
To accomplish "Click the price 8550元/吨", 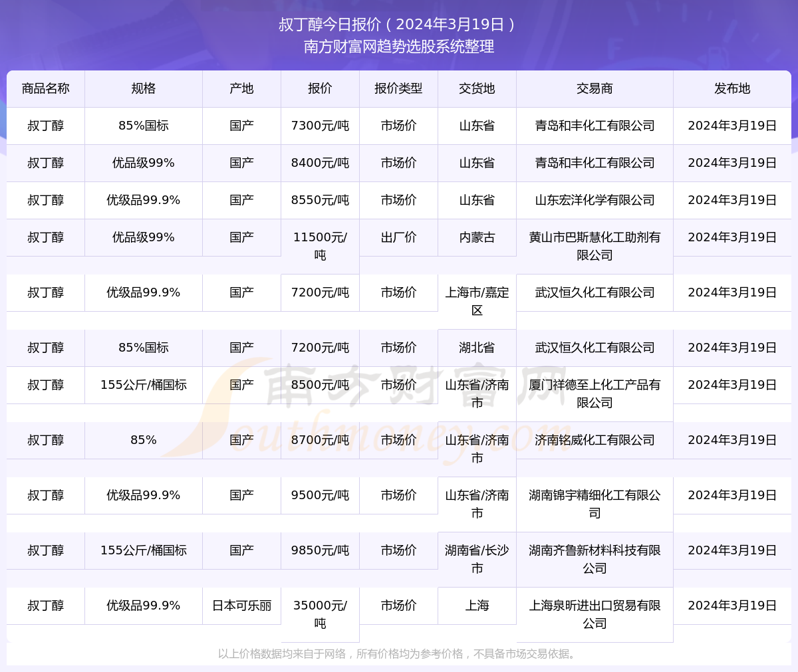I will pos(320,200).
